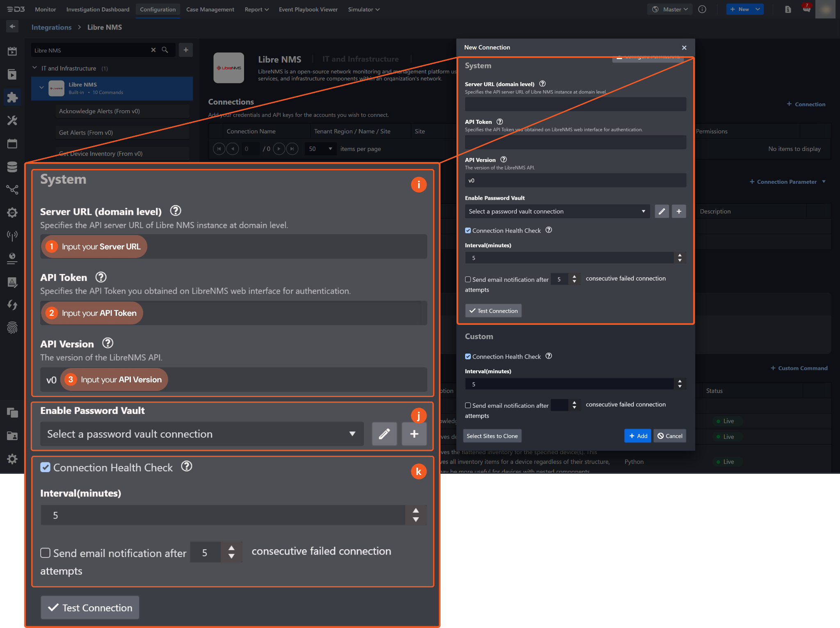Click the notifications icon with red badge
The height and width of the screenshot is (628, 840).
806,9
